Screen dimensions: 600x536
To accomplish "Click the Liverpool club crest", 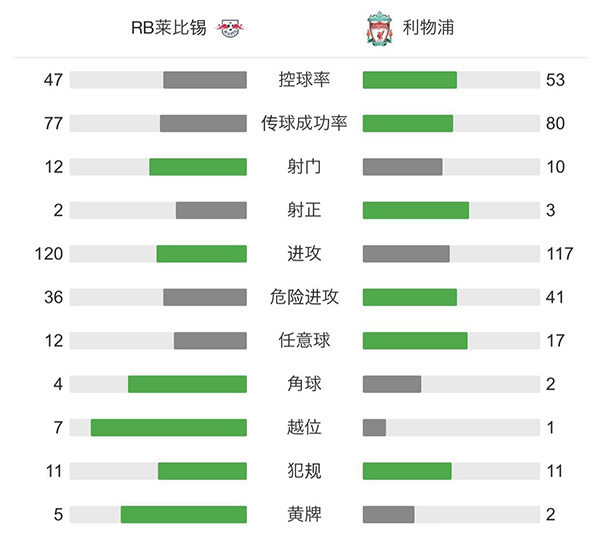I will coord(377,28).
